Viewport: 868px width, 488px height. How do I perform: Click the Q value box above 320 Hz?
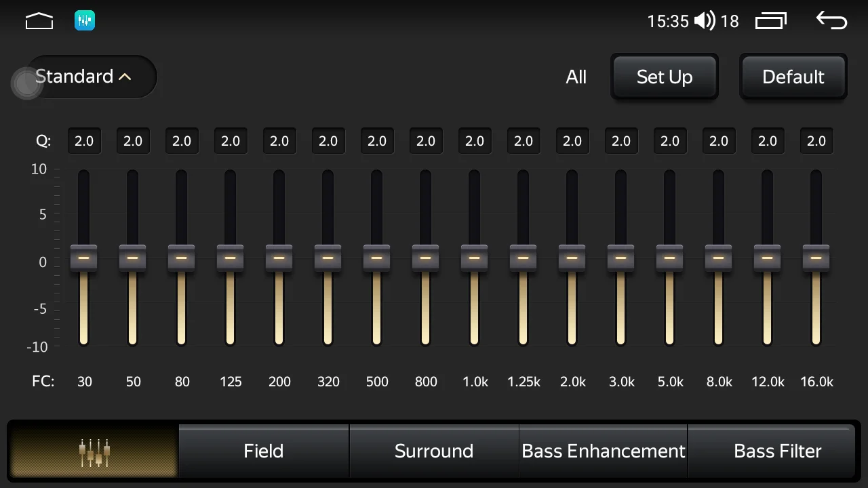tap(328, 141)
